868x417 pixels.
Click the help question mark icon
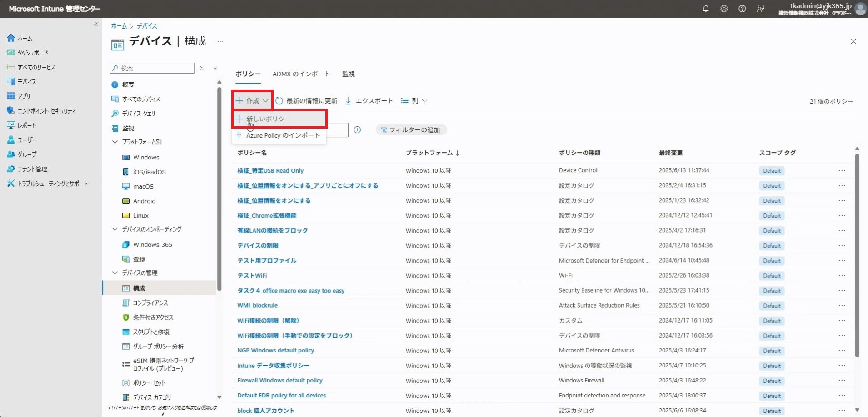pos(742,9)
